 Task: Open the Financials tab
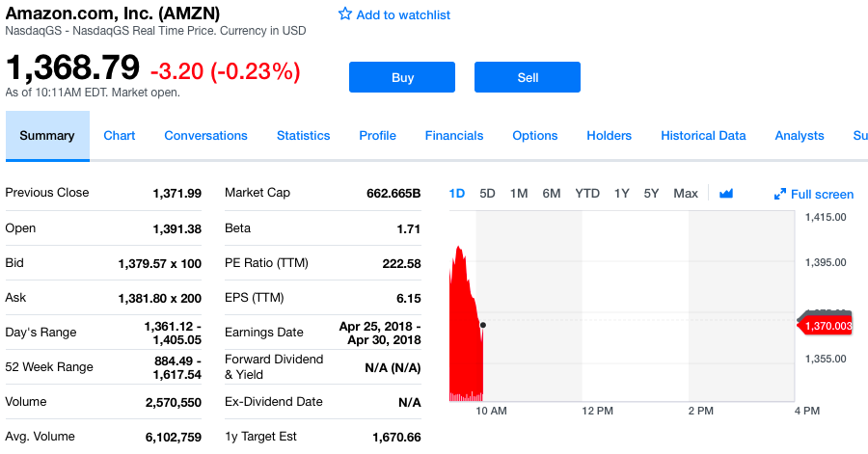(454, 136)
